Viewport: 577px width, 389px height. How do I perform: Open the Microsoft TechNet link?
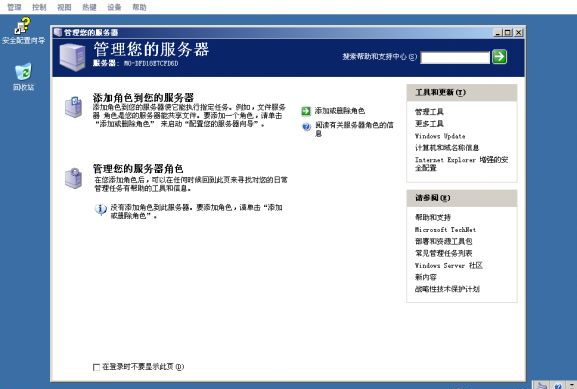tap(446, 230)
